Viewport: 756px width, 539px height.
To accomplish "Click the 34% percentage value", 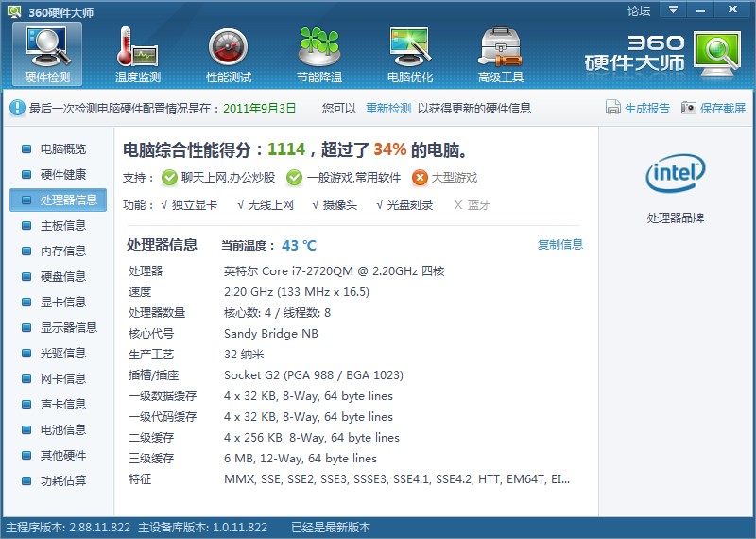I will click(x=390, y=149).
